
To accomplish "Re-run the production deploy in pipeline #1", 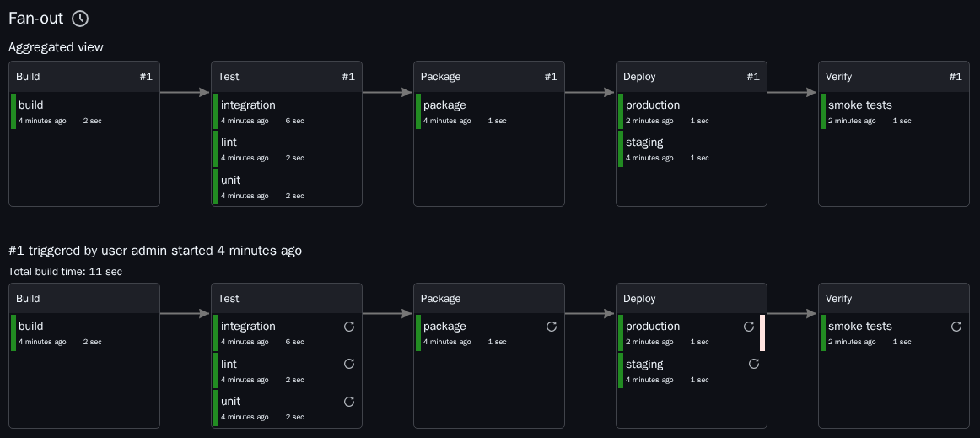I will tap(749, 326).
